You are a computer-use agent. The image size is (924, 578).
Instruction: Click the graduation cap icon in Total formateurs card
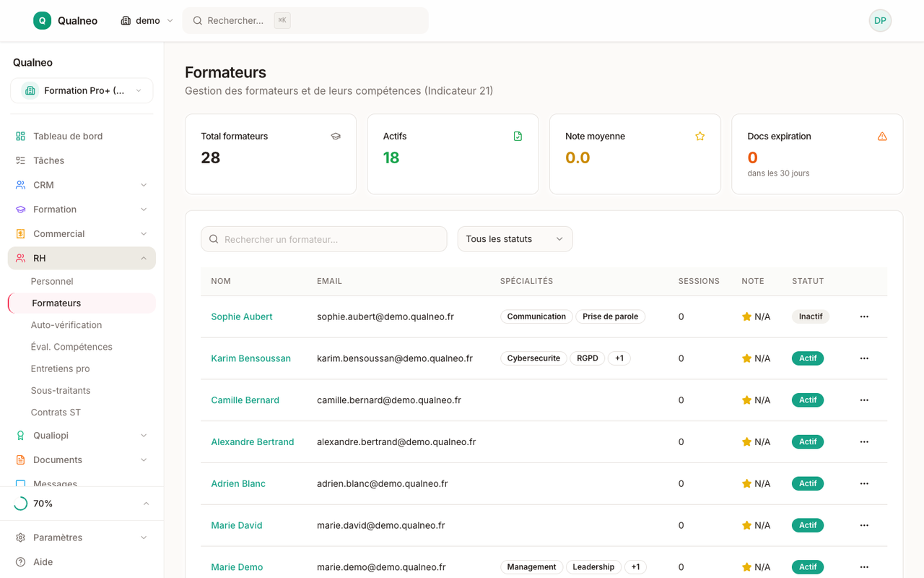336,137
